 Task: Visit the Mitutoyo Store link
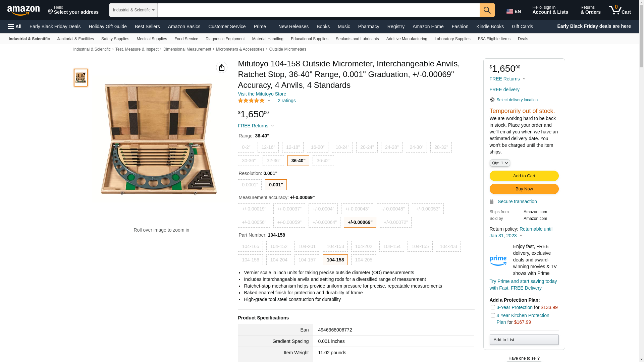click(x=262, y=94)
